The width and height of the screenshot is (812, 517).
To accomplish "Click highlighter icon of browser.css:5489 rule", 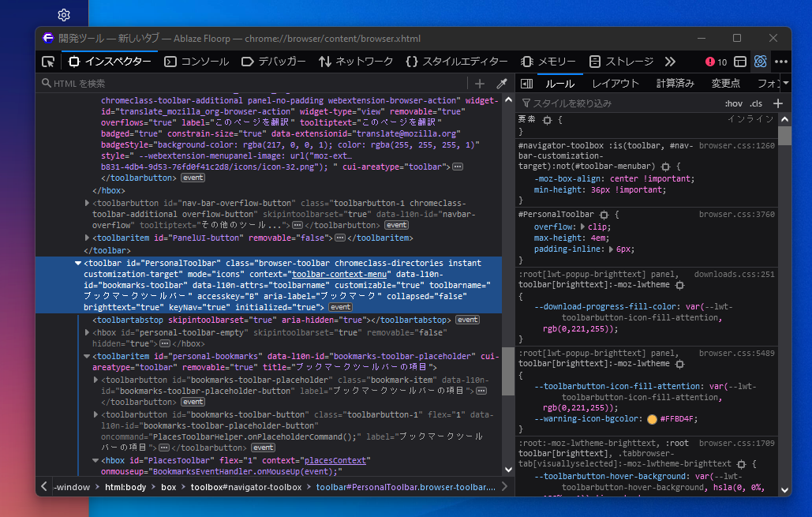I will [680, 364].
